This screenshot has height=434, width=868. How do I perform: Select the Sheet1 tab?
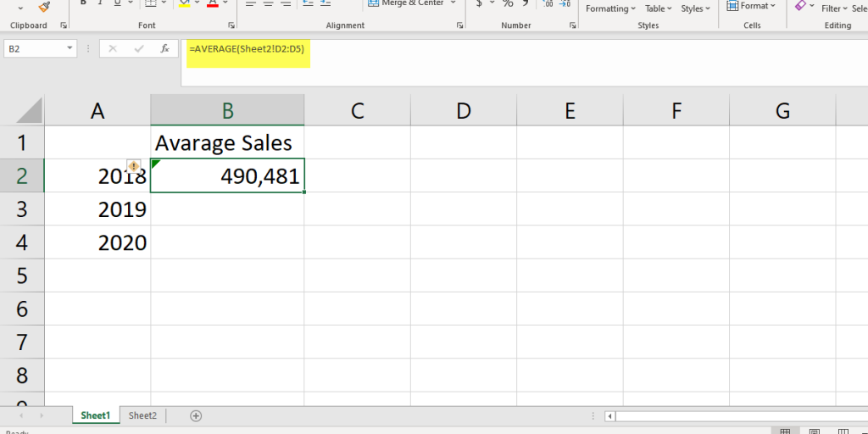pyautogui.click(x=95, y=415)
